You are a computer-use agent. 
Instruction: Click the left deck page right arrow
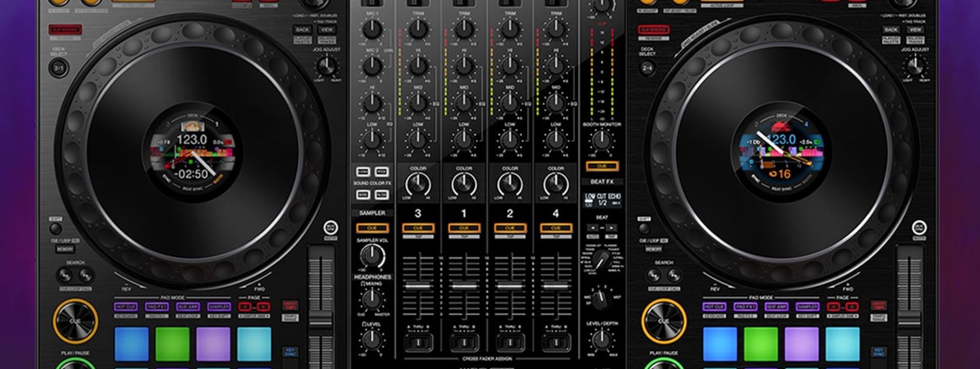tap(264, 306)
